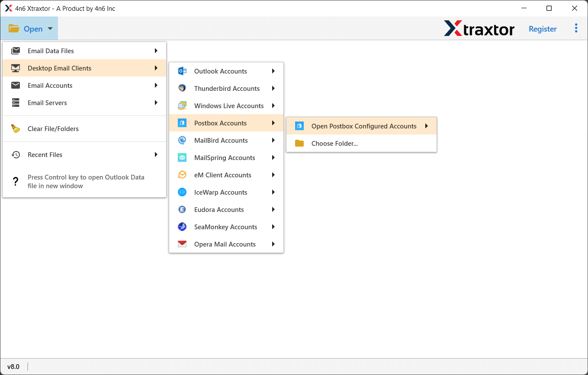Viewport: 588px width, 375px height.
Task: Maximize the Xtraxtor window
Action: tap(549, 8)
